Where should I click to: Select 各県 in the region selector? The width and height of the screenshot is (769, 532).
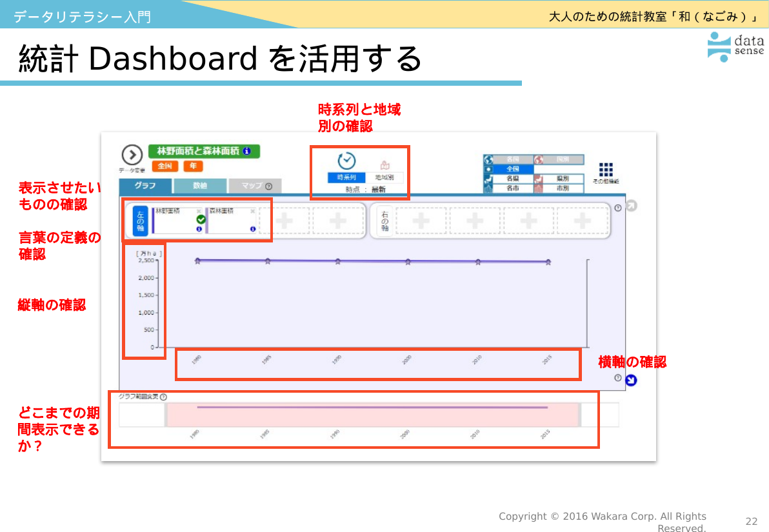click(x=512, y=179)
